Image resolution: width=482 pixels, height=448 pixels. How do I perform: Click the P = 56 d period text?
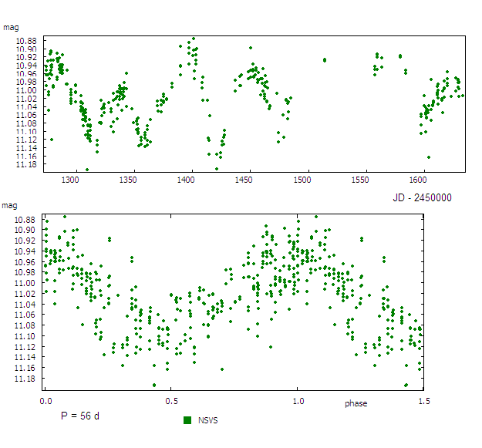[80, 416]
